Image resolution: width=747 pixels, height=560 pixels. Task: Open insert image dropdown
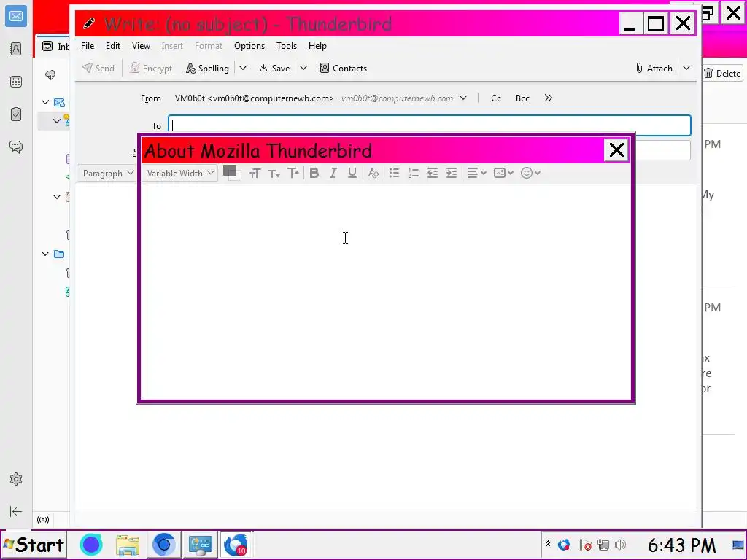[503, 173]
